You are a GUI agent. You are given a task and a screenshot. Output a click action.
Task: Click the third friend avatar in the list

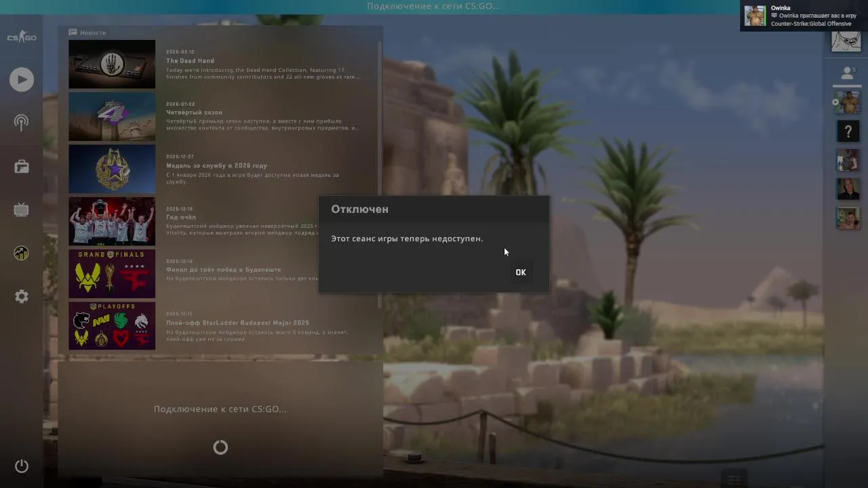coord(848,161)
